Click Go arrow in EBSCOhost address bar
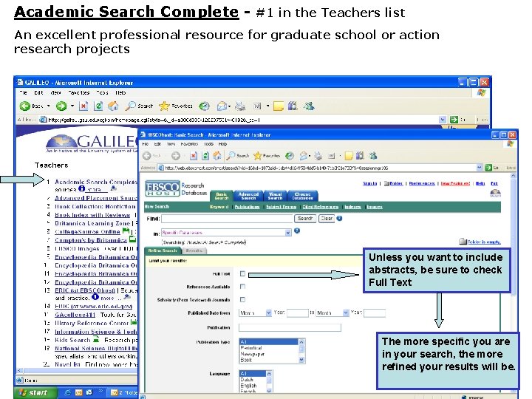This screenshot has height=399, width=532. [x=488, y=168]
